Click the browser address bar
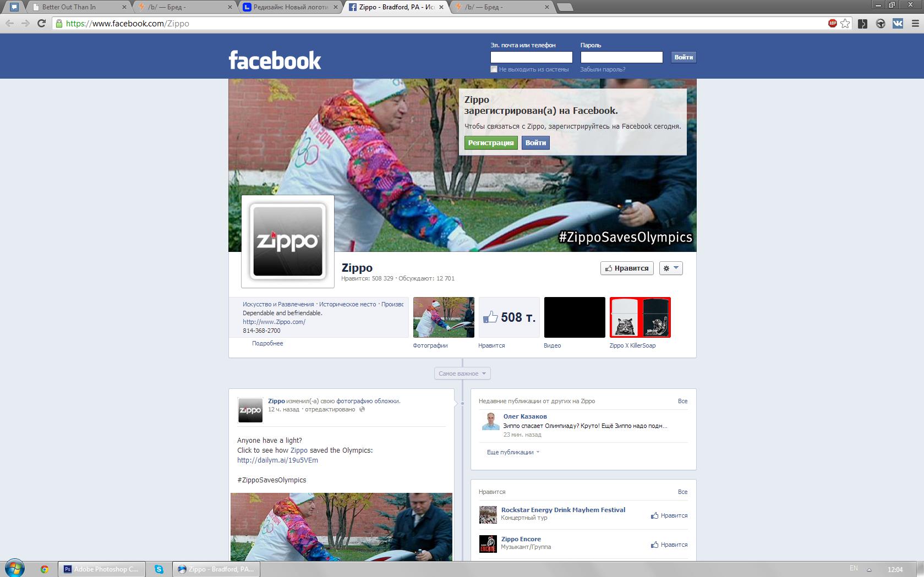The height and width of the screenshot is (577, 924). tap(440, 23)
